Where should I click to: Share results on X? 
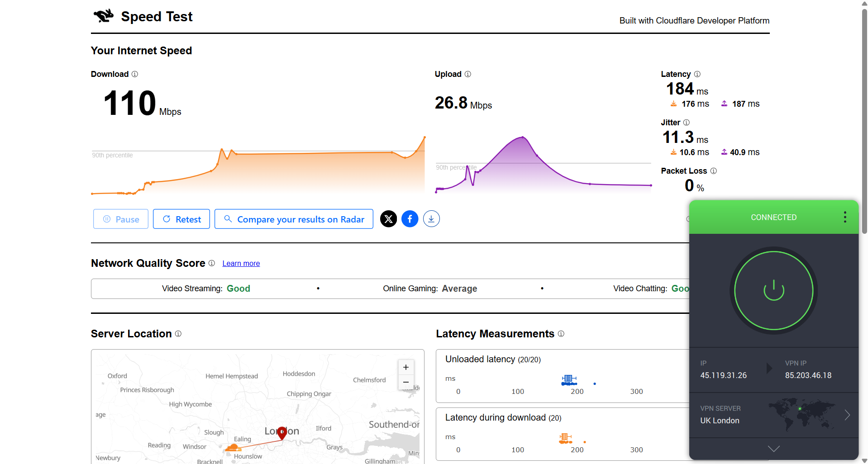click(x=388, y=218)
